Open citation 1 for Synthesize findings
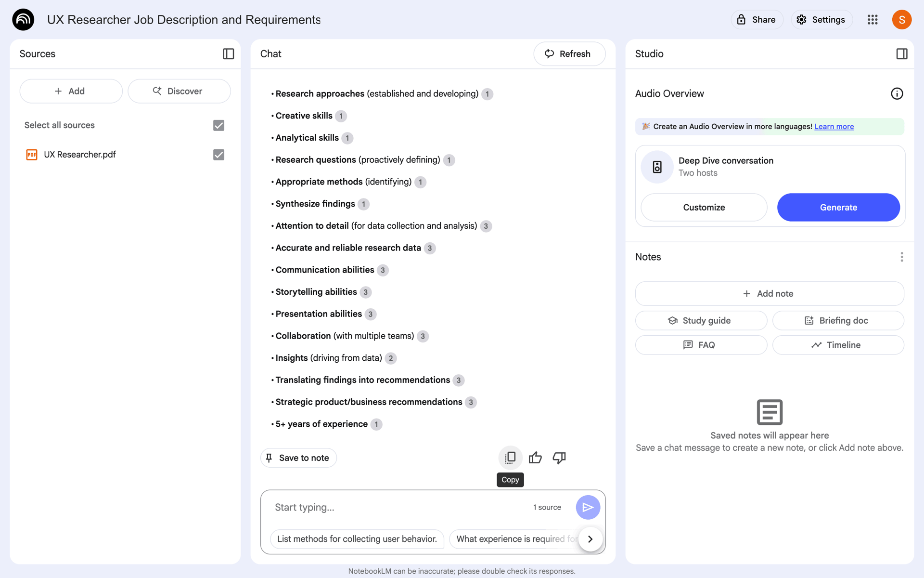Screen dimensions: 924x578 [x=364, y=204]
